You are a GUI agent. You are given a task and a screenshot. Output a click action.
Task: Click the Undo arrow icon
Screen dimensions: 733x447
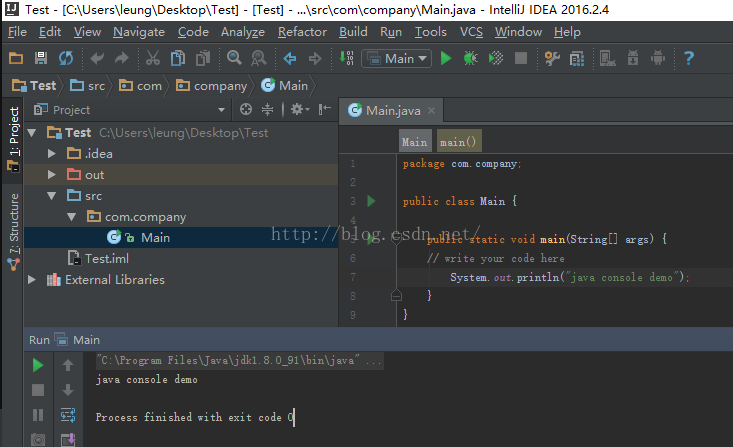pos(97,58)
